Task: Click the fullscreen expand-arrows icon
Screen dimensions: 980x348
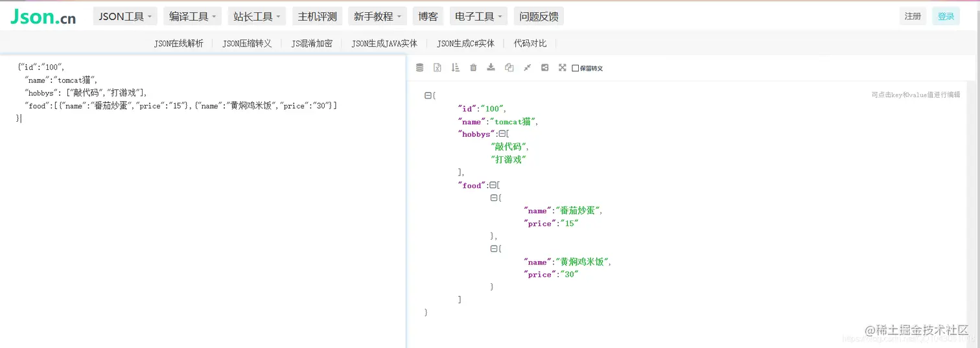Action: 563,67
